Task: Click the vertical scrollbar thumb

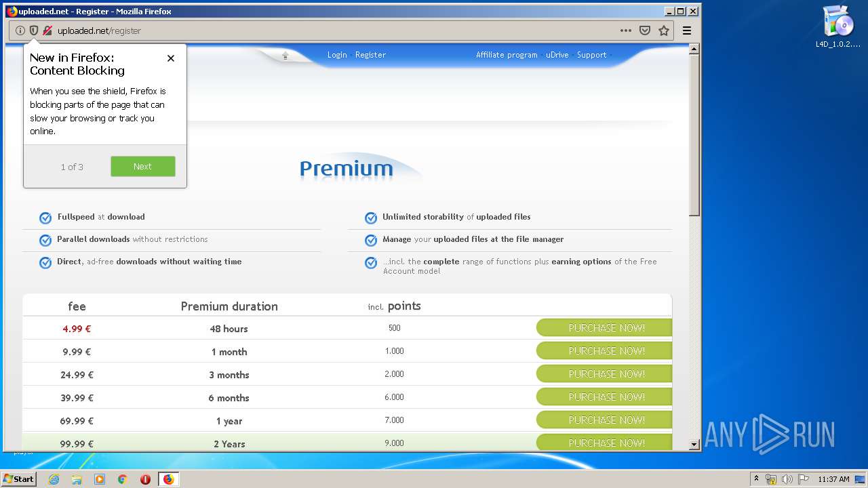Action: 694,136
